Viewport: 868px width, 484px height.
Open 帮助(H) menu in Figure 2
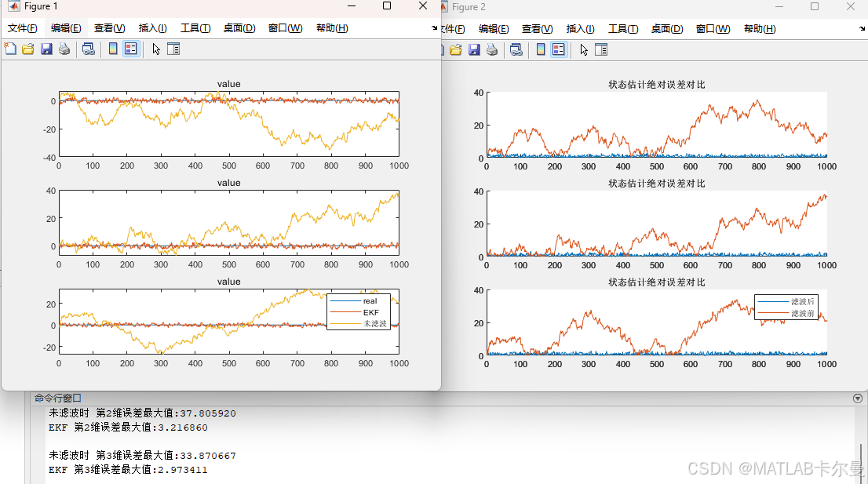760,29
